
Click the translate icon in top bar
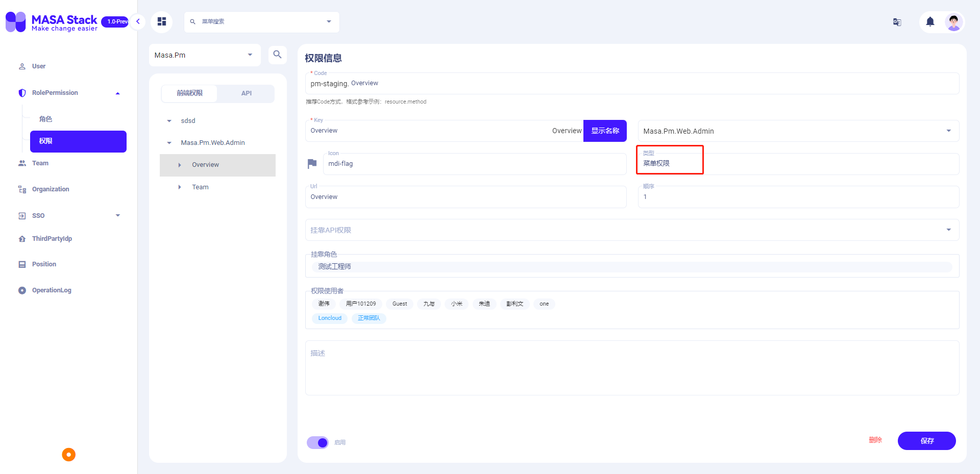point(897,22)
